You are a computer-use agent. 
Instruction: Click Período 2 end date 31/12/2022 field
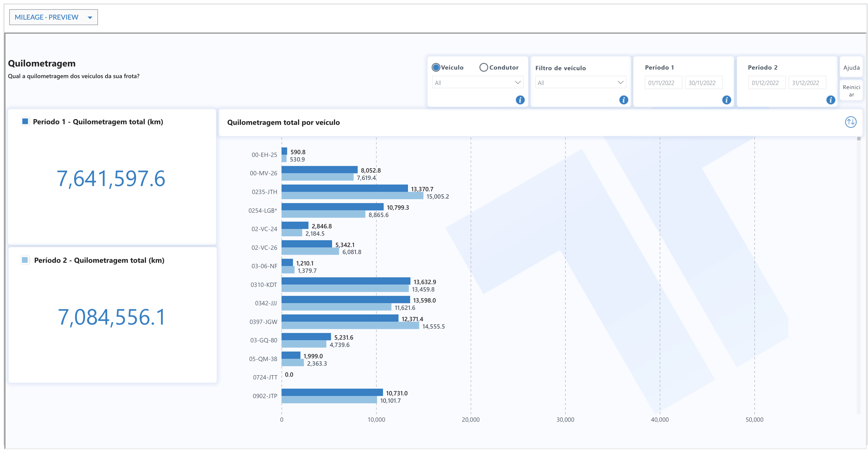click(807, 83)
